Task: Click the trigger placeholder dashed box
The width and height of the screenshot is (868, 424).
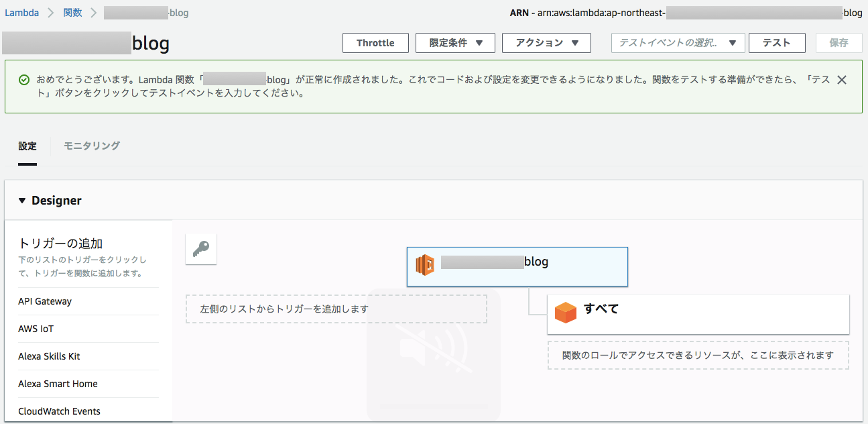Action: (x=336, y=309)
